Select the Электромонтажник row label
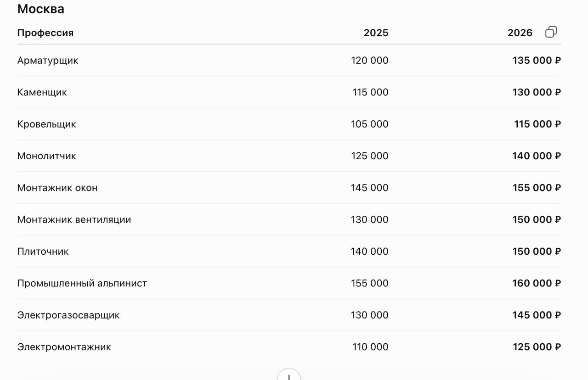Screen dimensions: 588x380 [x=64, y=347]
